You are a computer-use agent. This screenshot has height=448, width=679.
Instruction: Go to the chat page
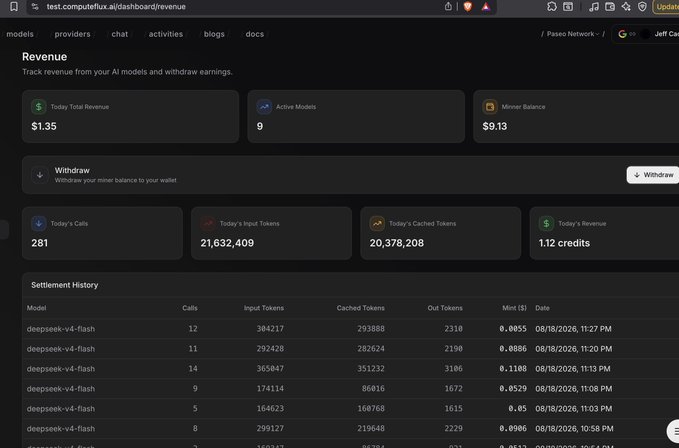pos(120,34)
